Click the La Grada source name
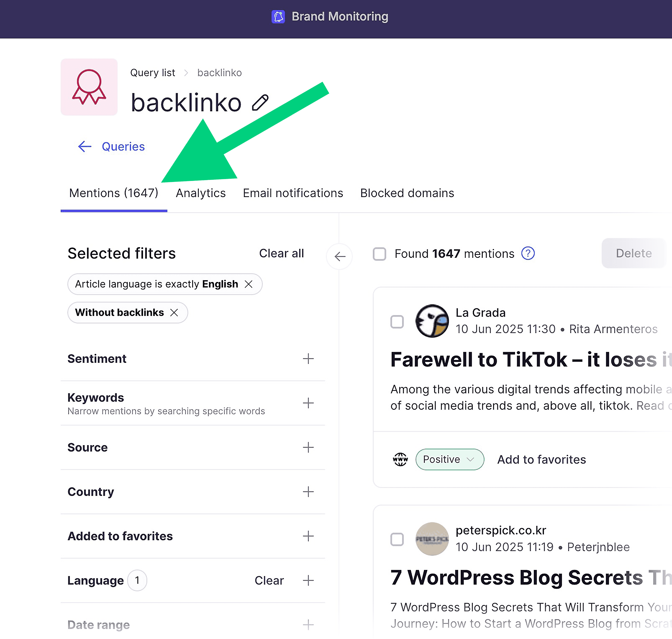 pyautogui.click(x=481, y=313)
